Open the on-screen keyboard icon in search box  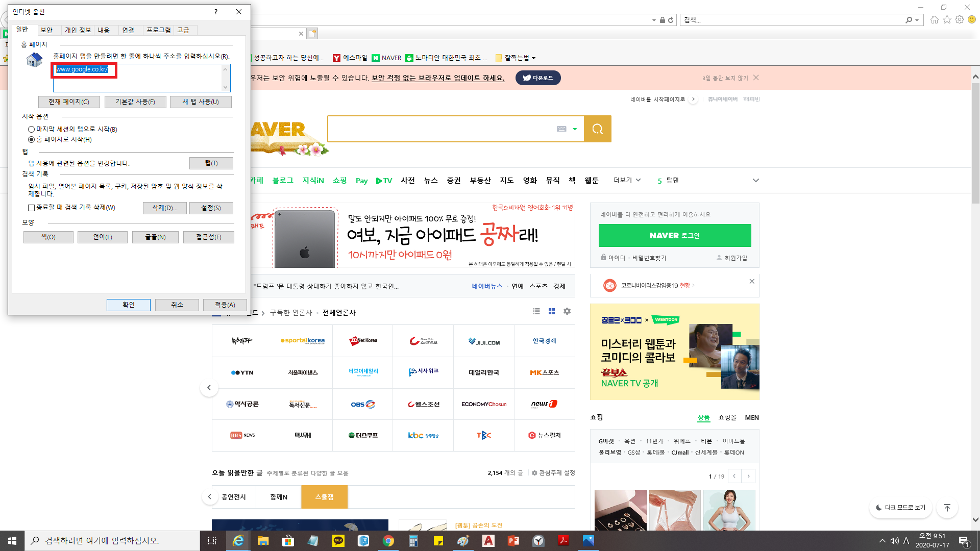point(561,129)
